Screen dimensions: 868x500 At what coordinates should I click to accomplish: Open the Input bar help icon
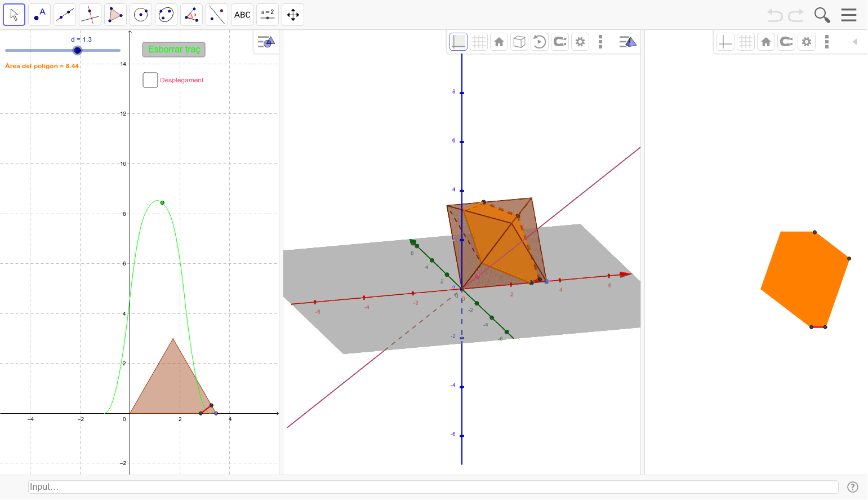853,487
